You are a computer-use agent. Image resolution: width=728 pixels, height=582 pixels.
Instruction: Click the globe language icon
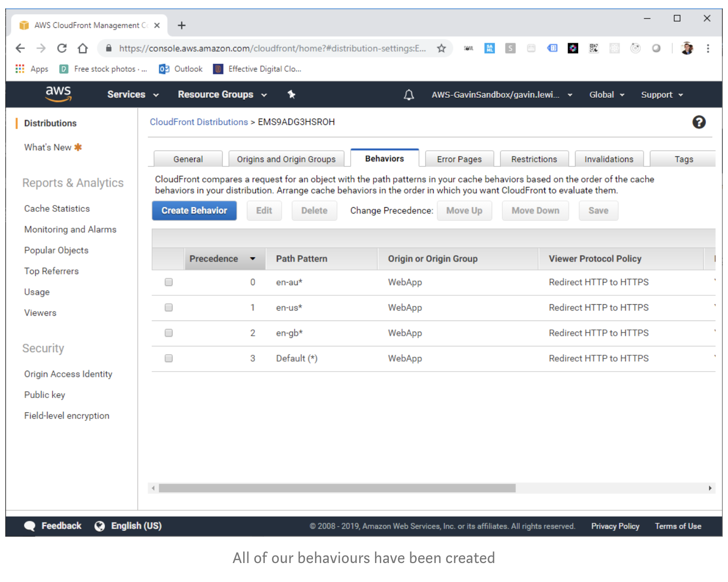point(100,526)
